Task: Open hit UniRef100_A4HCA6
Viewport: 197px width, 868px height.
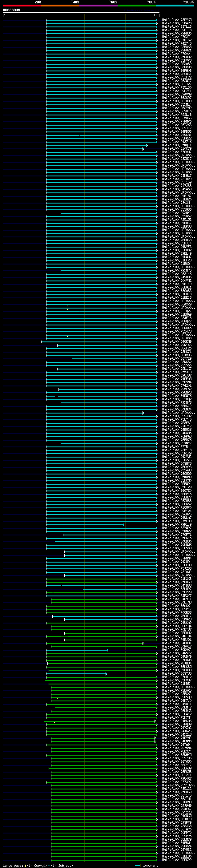Action: coord(177,721)
